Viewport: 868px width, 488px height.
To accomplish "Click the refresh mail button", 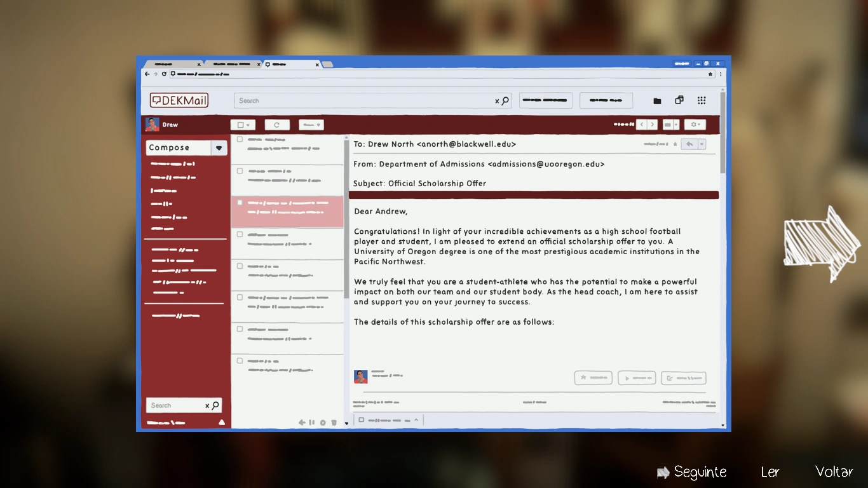I will tap(277, 125).
